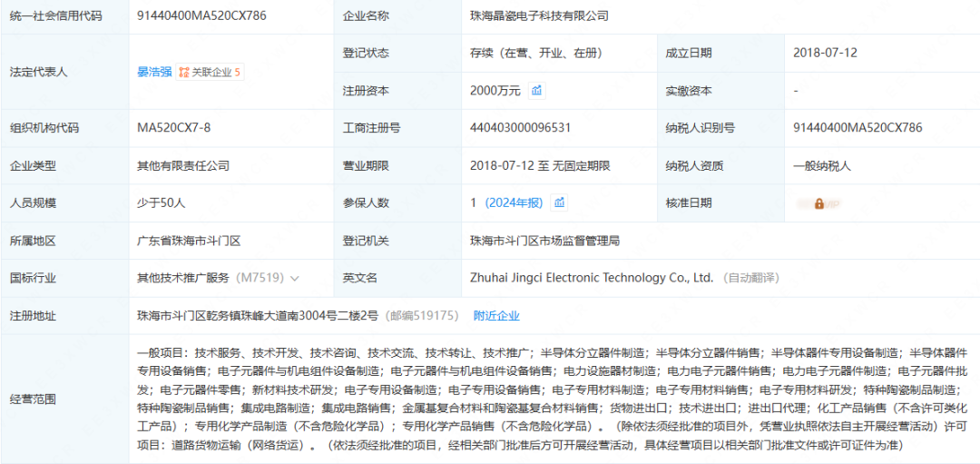The height and width of the screenshot is (464, 980).
Task: Click the 纳税人识别号 value
Action: point(857,128)
